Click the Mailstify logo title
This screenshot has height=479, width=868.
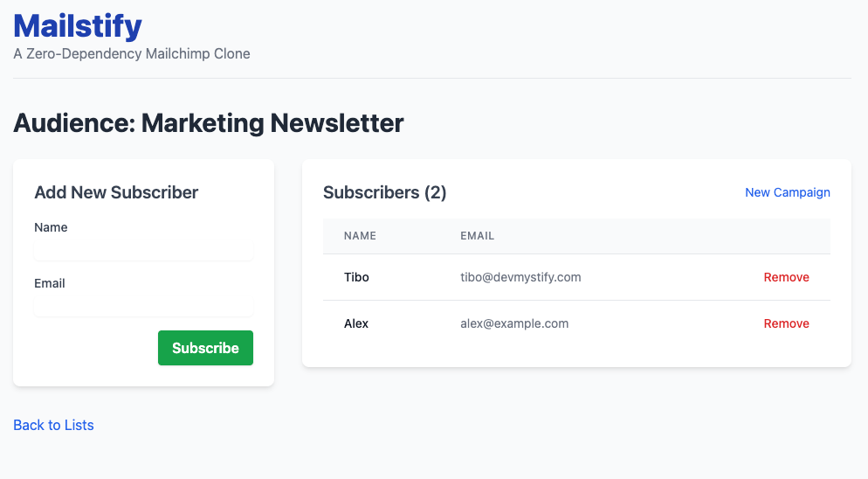pyautogui.click(x=78, y=25)
